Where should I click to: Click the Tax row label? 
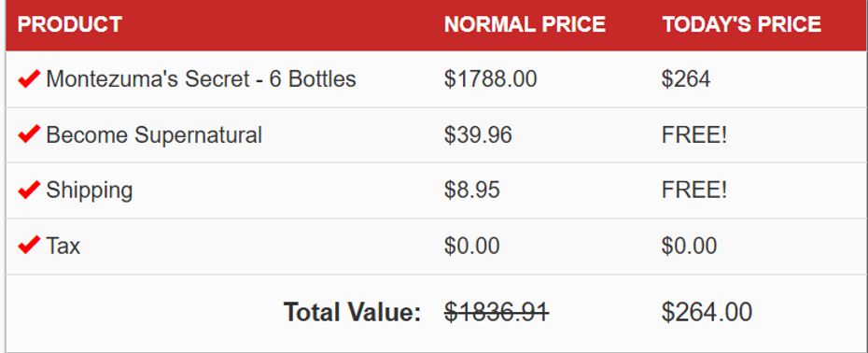coord(63,246)
